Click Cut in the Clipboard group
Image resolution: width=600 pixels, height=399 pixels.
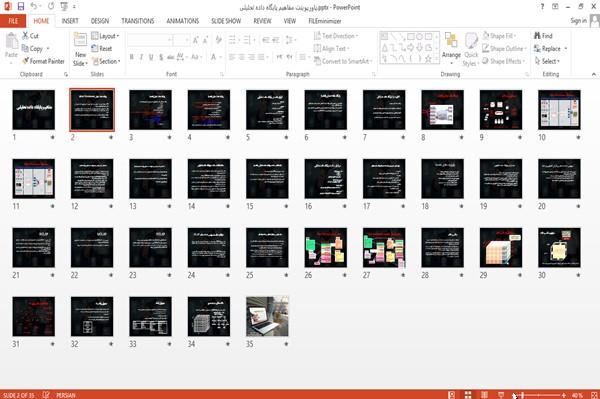pyautogui.click(x=30, y=36)
